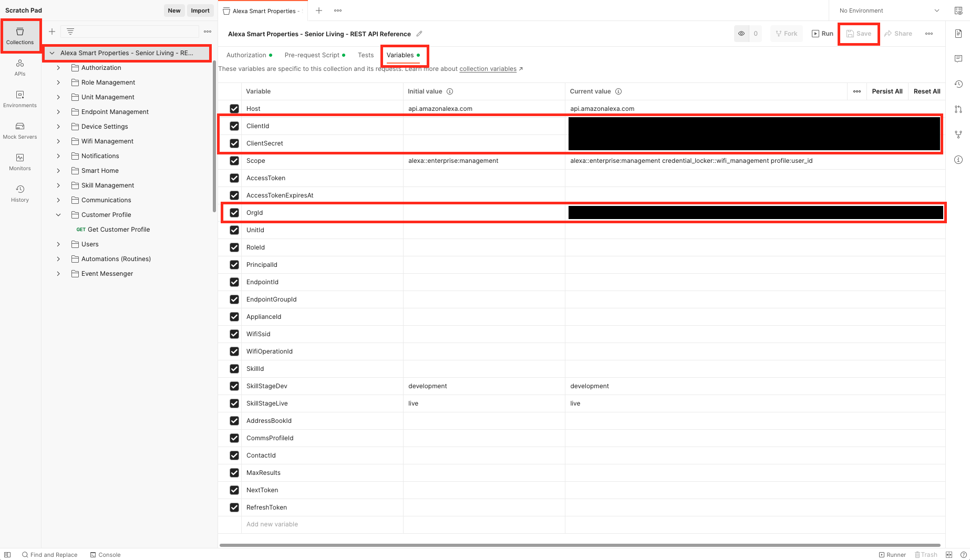Click the info icon next to Initial value
Viewport: 970px width, 560px height.
click(450, 91)
